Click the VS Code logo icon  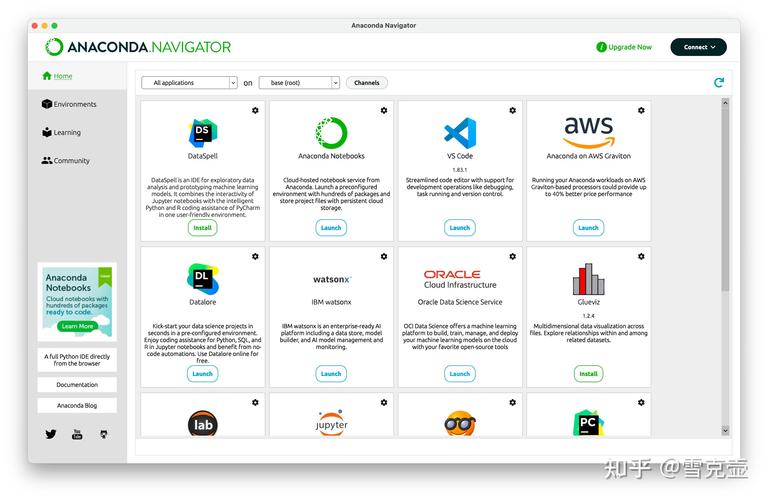[x=459, y=132]
